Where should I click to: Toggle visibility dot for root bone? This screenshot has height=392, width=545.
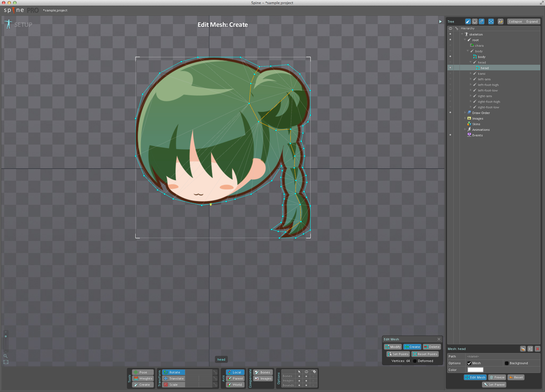(450, 40)
